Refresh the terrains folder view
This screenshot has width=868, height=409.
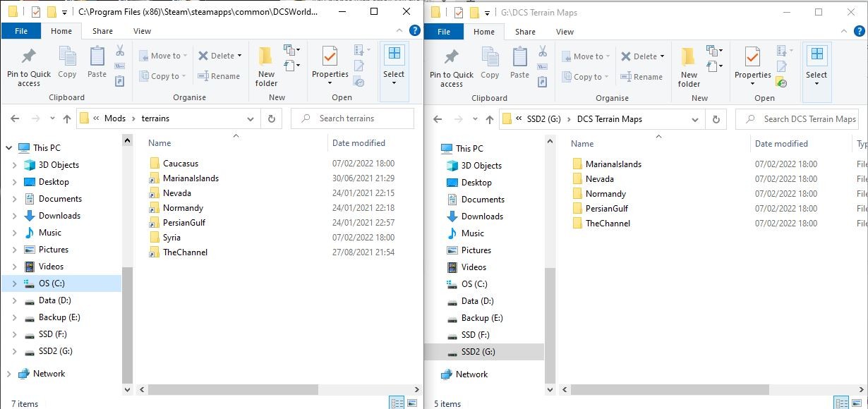pyautogui.click(x=271, y=118)
